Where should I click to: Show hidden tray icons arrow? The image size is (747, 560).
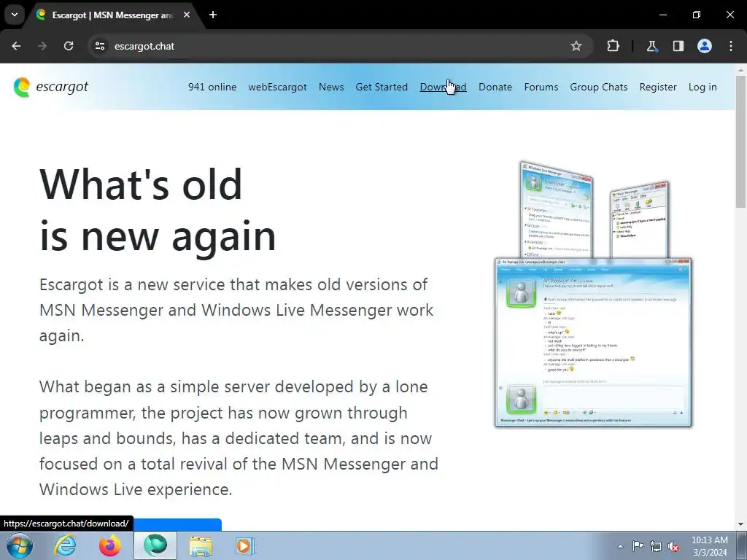coord(620,546)
